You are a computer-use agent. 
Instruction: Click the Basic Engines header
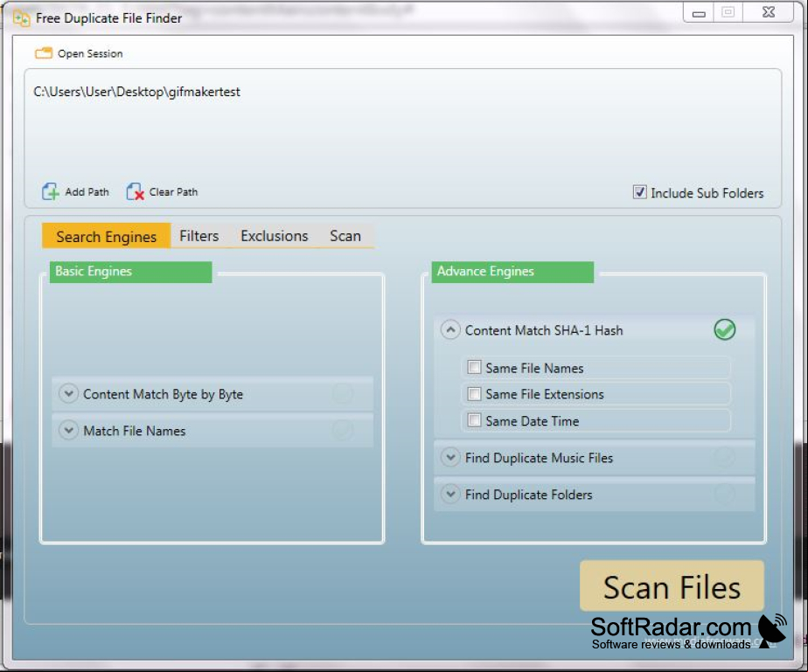[131, 272]
